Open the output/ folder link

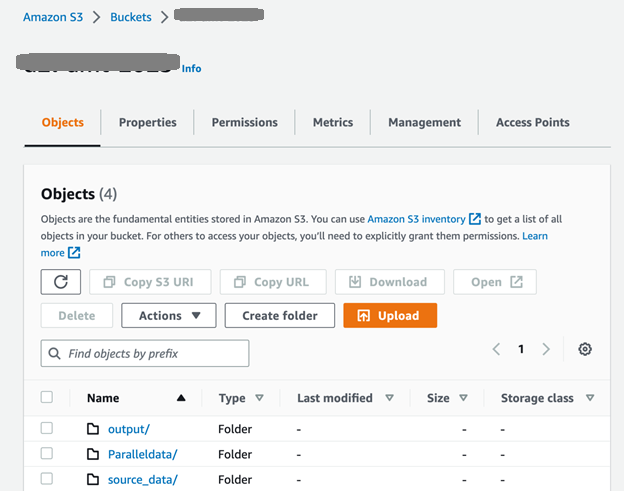pos(129,429)
